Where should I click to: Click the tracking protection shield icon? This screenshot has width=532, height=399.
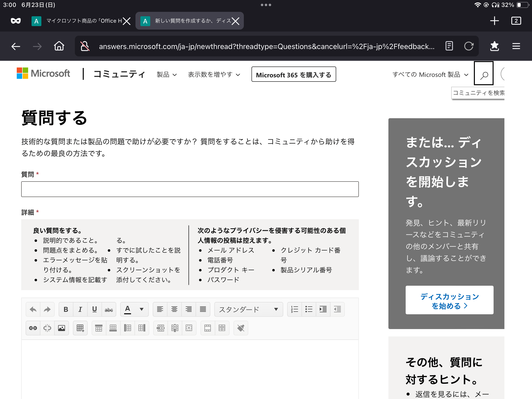(85, 46)
